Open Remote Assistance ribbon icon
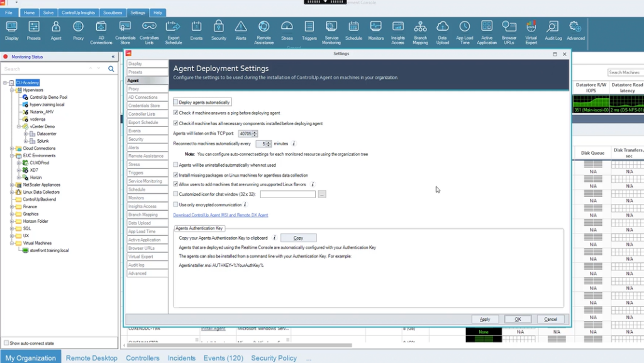 click(x=264, y=33)
